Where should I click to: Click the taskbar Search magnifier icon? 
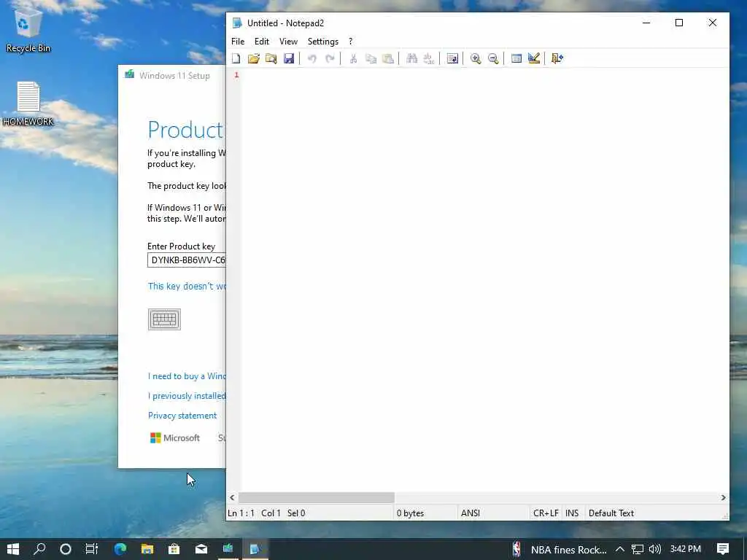pyautogui.click(x=39, y=549)
